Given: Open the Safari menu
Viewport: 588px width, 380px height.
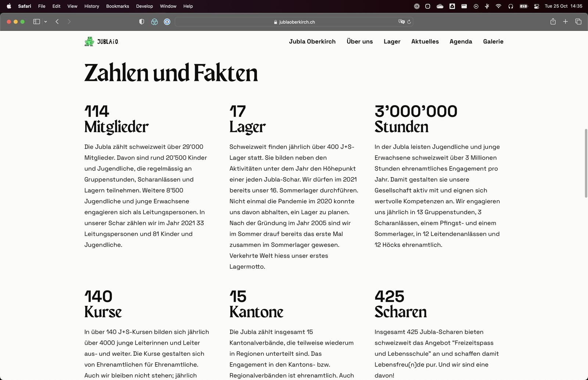Looking at the screenshot, I should [x=25, y=6].
